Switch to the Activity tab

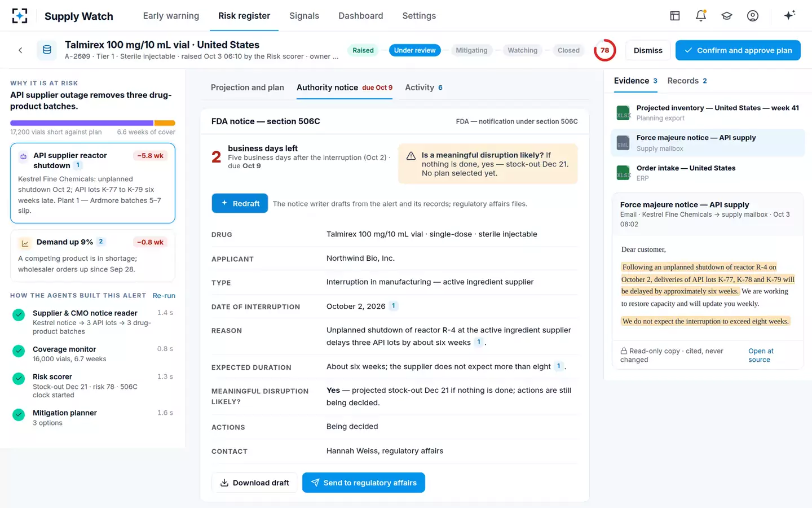tap(423, 87)
